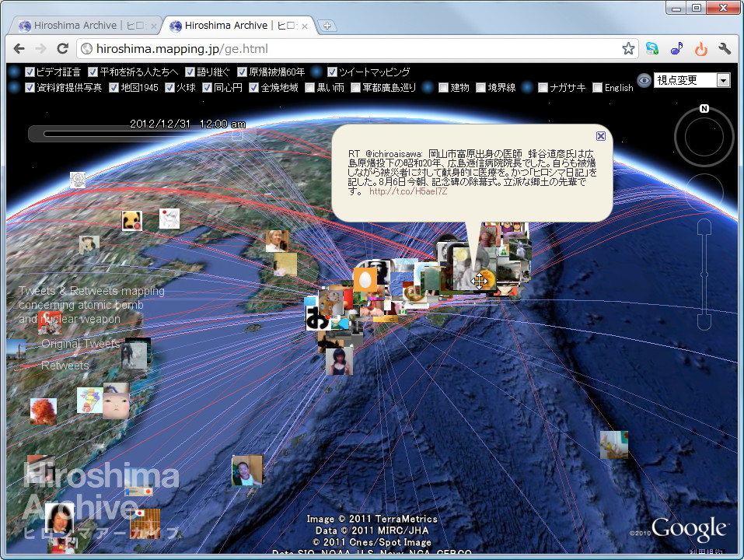Screen dimensions: 744x560
Task: Toggle the ビデオ証言 checkbox
Action: [30, 72]
